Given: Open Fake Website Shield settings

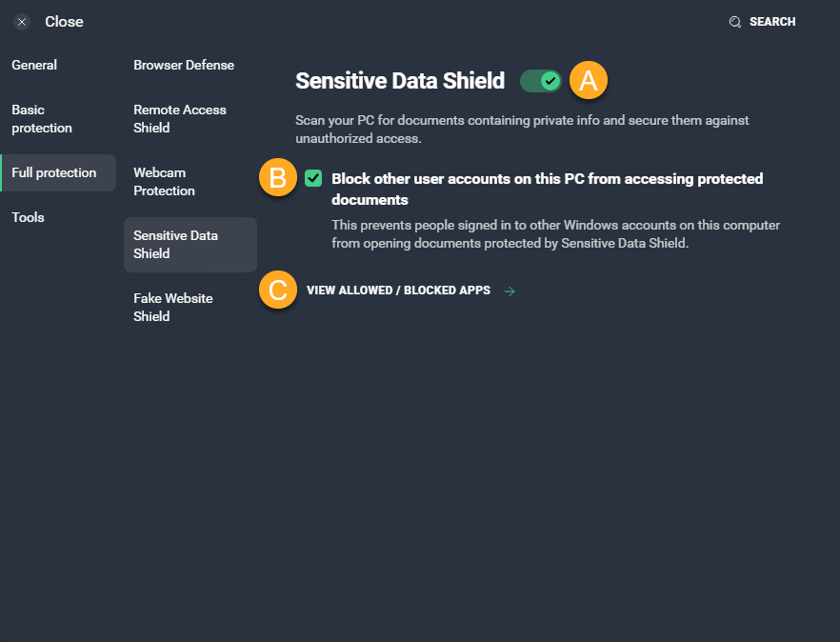Looking at the screenshot, I should pos(173,308).
